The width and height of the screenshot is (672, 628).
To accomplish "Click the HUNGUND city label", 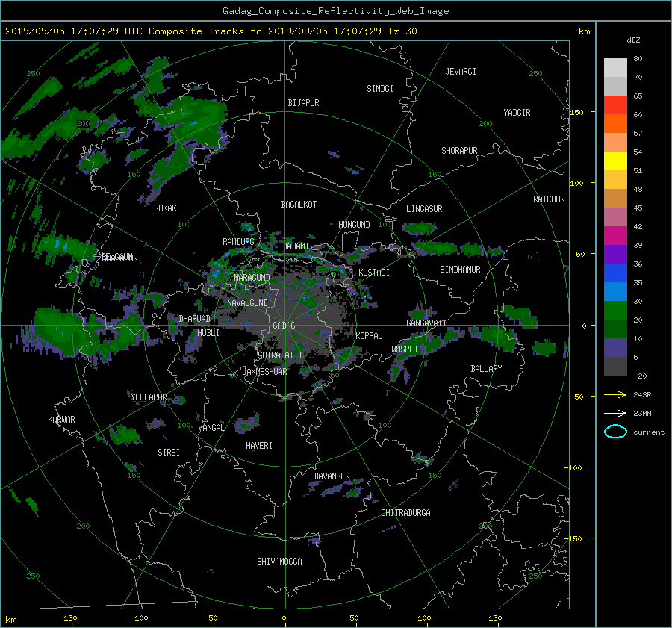I will [354, 225].
